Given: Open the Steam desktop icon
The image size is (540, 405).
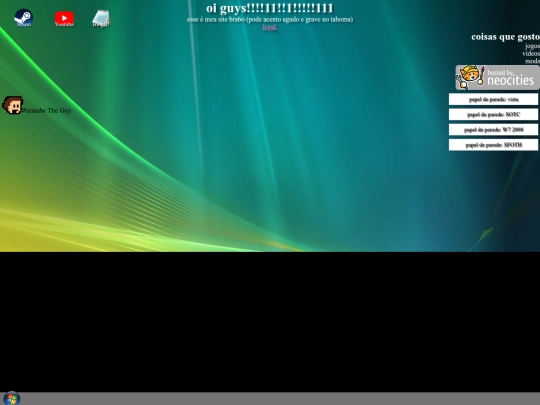Looking at the screenshot, I should tap(23, 18).
